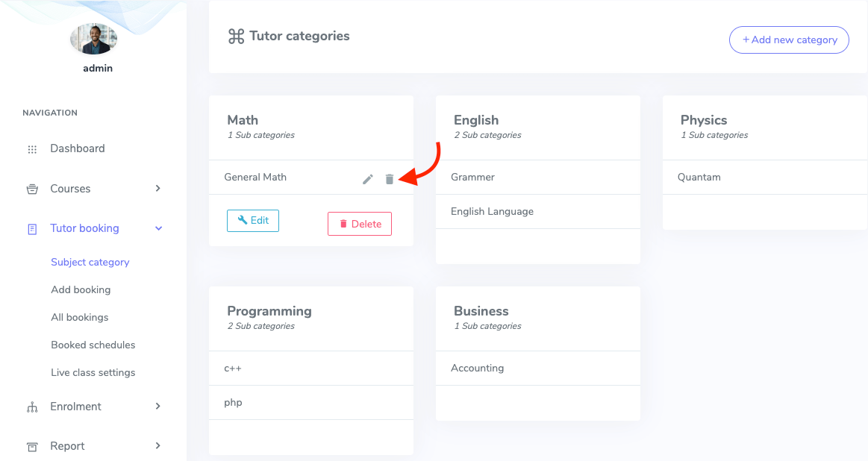Select the Booked schedules link

pos(93,345)
